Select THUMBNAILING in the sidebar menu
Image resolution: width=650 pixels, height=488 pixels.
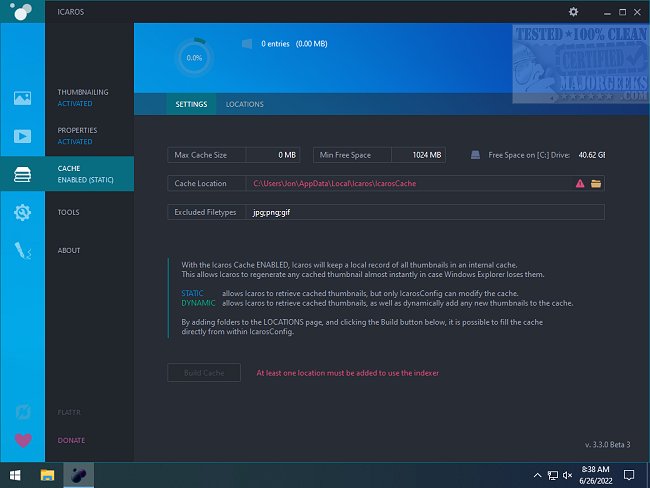[x=83, y=92]
